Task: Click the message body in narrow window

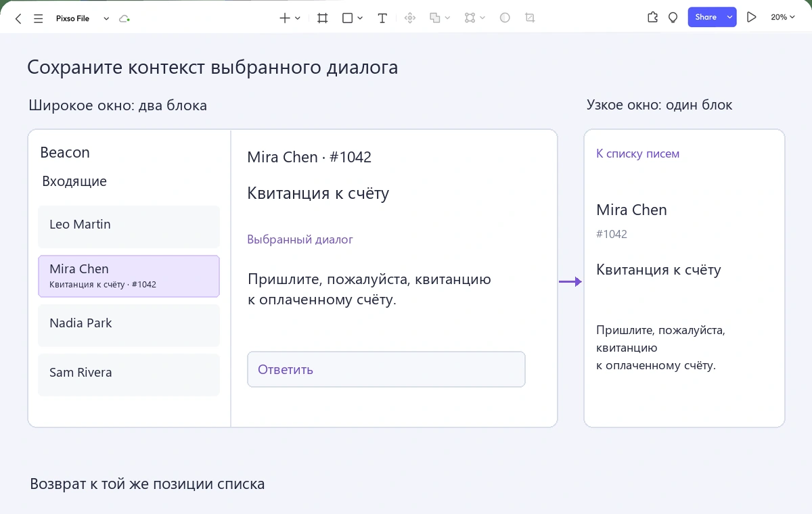Action: (660, 348)
